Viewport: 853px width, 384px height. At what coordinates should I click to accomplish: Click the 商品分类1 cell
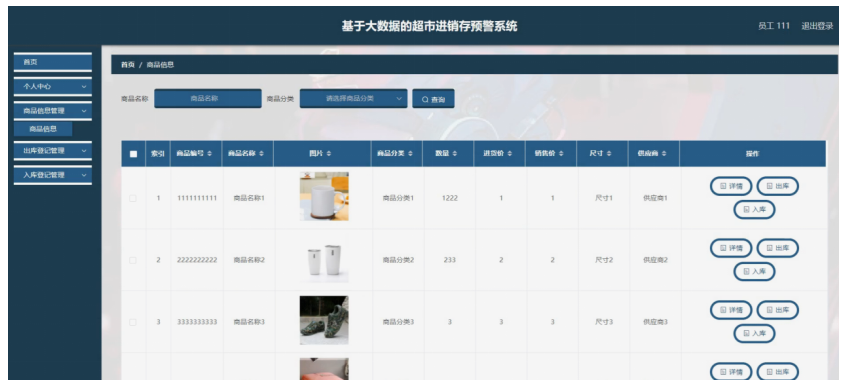(398, 199)
